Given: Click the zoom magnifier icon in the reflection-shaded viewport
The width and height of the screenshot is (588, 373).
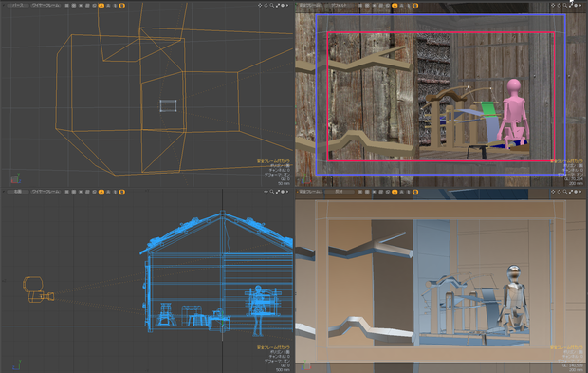Looking at the screenshot, I should [564, 192].
